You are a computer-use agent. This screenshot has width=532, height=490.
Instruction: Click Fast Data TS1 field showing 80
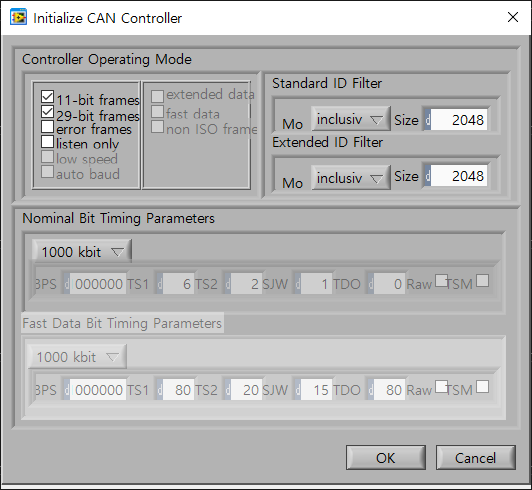pyautogui.click(x=178, y=390)
